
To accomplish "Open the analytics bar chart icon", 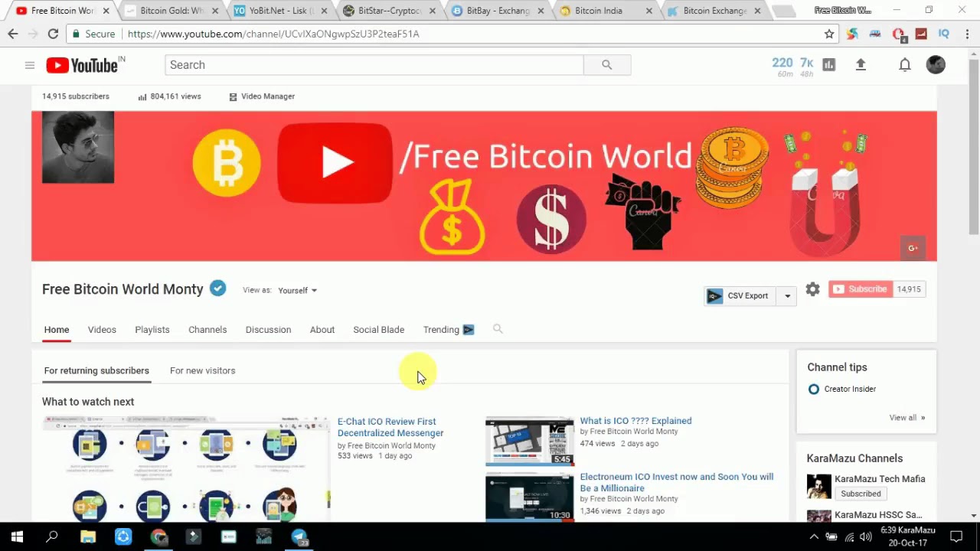I will coord(828,65).
